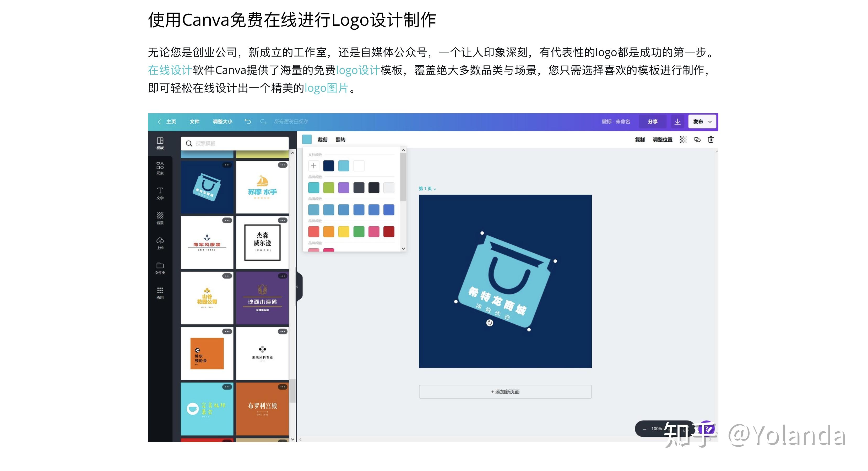Screen dimensions: 868x471
Task: Open the 文字 text sidebar panel
Action: tap(160, 193)
